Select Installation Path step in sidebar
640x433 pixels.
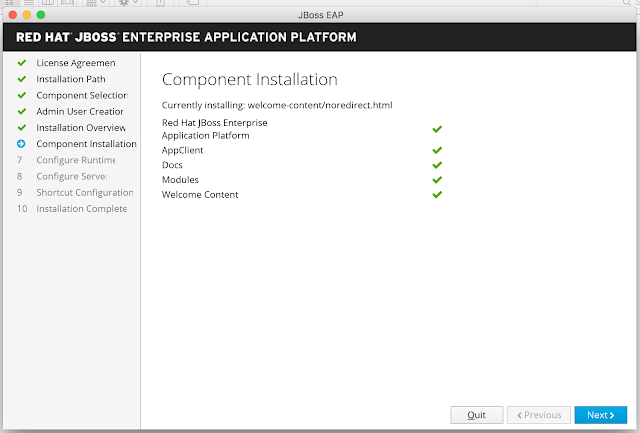[71, 79]
